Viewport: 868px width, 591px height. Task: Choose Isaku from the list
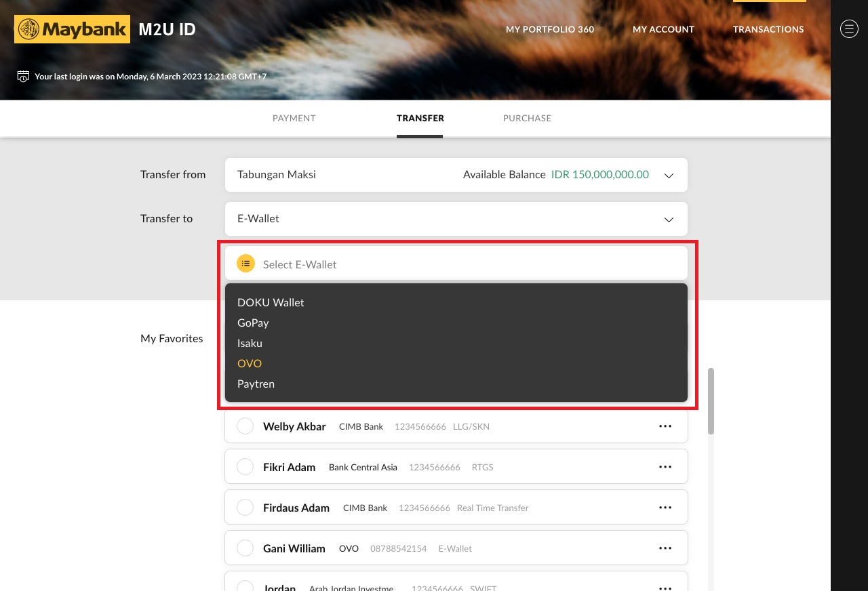pos(250,343)
